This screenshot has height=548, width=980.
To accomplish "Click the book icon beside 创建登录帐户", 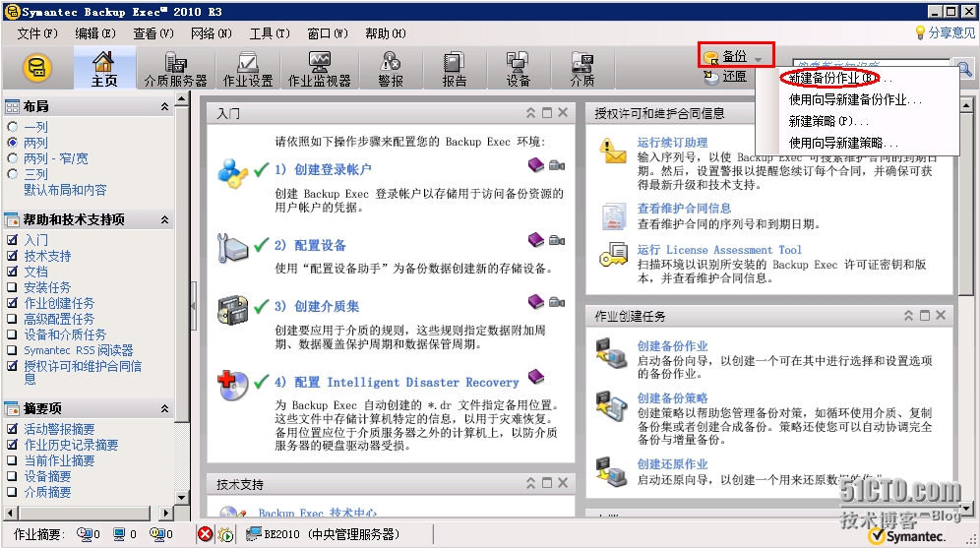I will (536, 164).
